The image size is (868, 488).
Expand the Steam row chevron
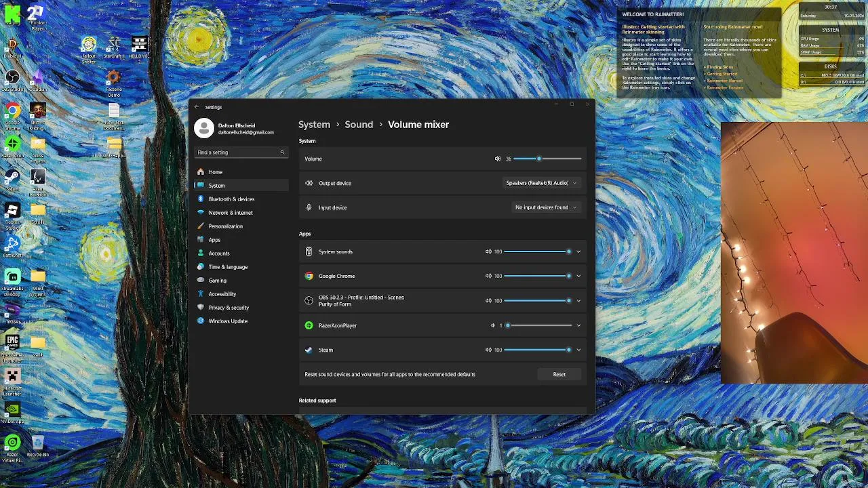coord(578,350)
